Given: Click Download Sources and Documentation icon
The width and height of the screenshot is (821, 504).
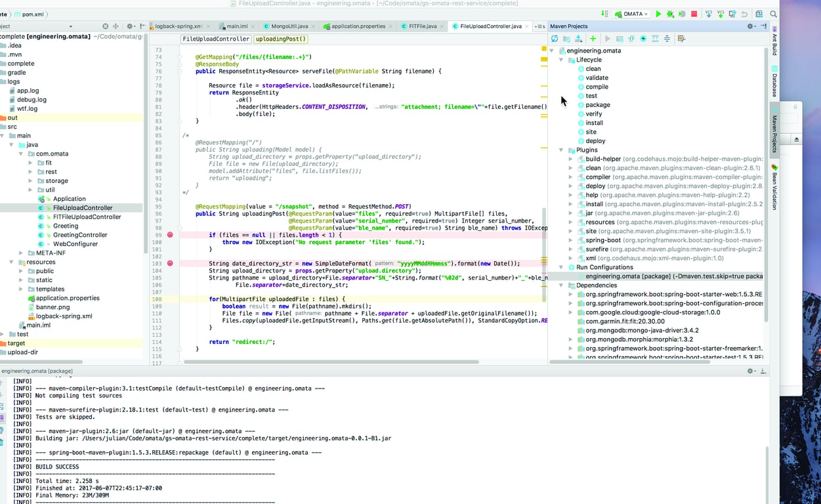Looking at the screenshot, I should (578, 39).
